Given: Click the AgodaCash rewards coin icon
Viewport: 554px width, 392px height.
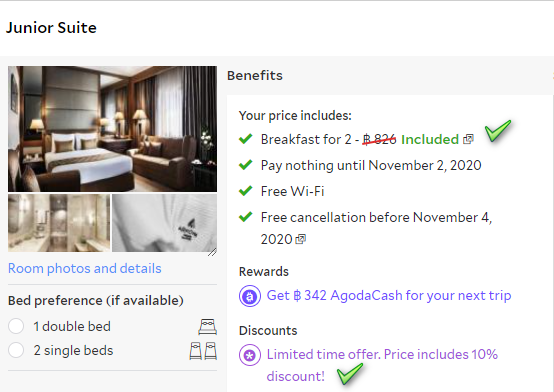Looking at the screenshot, I should pyautogui.click(x=250, y=296).
